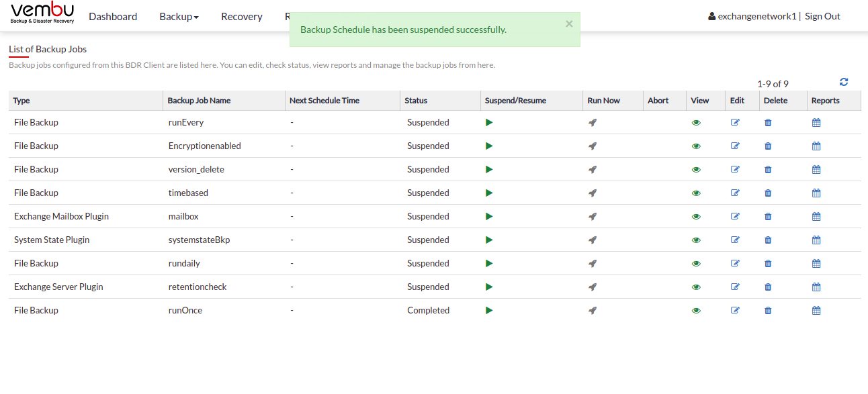868x394 pixels.
Task: Expand the Backup dropdown menu
Action: click(179, 16)
